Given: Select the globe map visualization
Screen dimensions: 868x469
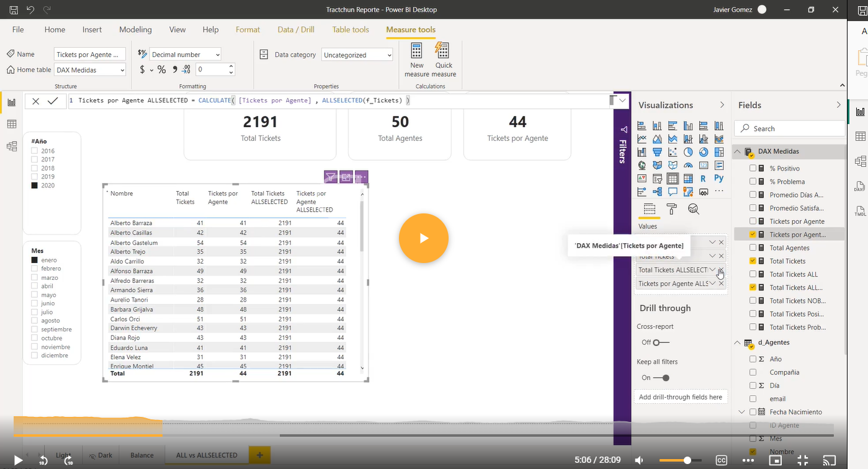Looking at the screenshot, I should click(x=642, y=166).
